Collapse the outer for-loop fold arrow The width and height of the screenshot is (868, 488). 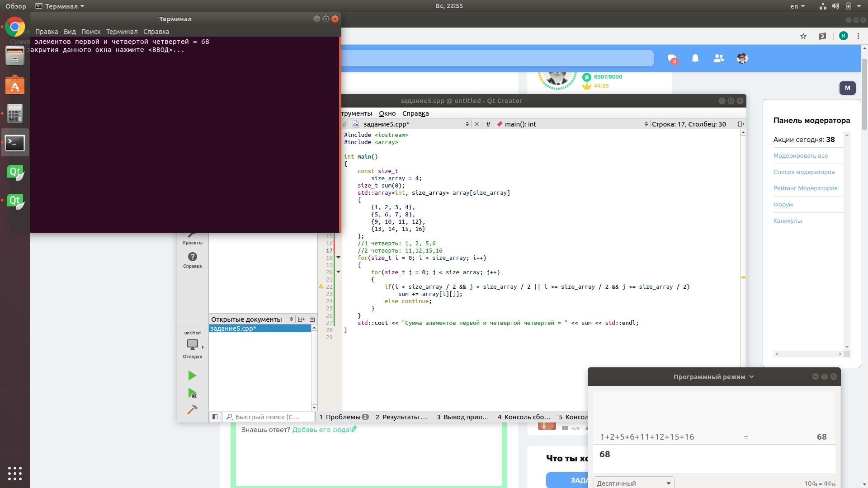[x=338, y=258]
